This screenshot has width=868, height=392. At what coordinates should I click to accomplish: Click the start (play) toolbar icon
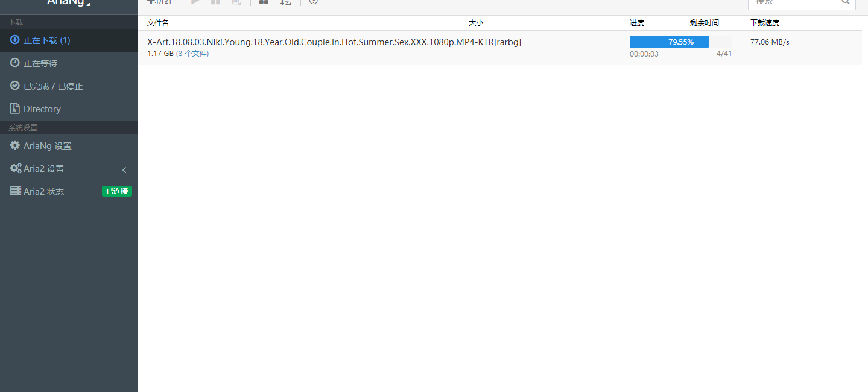[195, 2]
